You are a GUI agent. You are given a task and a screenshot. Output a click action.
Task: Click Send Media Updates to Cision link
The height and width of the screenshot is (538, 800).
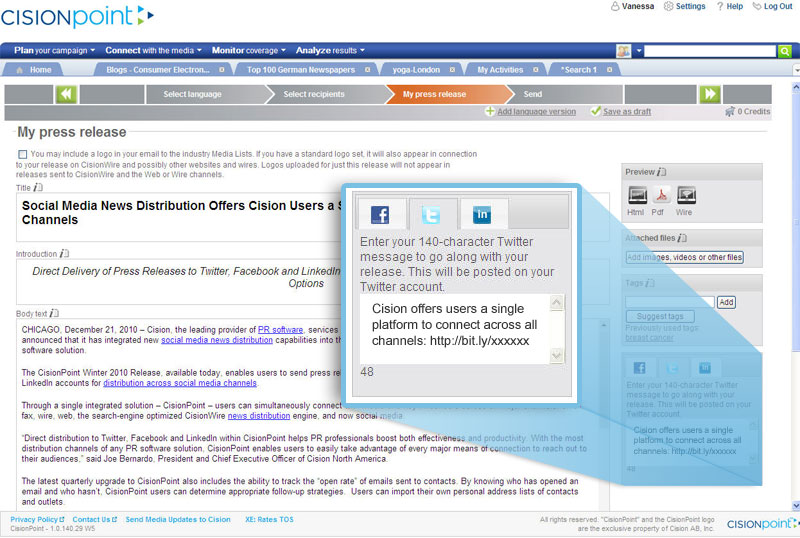(x=178, y=520)
